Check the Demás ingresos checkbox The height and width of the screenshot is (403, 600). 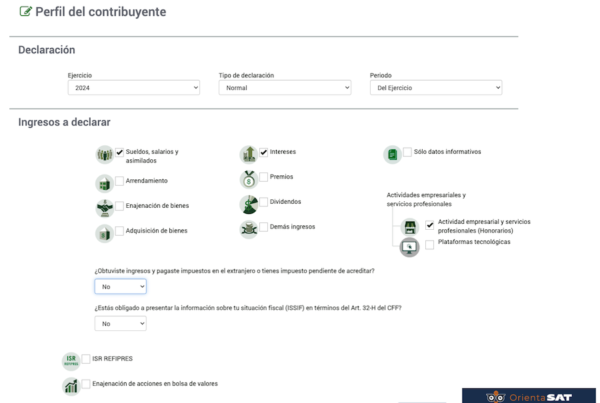264,227
